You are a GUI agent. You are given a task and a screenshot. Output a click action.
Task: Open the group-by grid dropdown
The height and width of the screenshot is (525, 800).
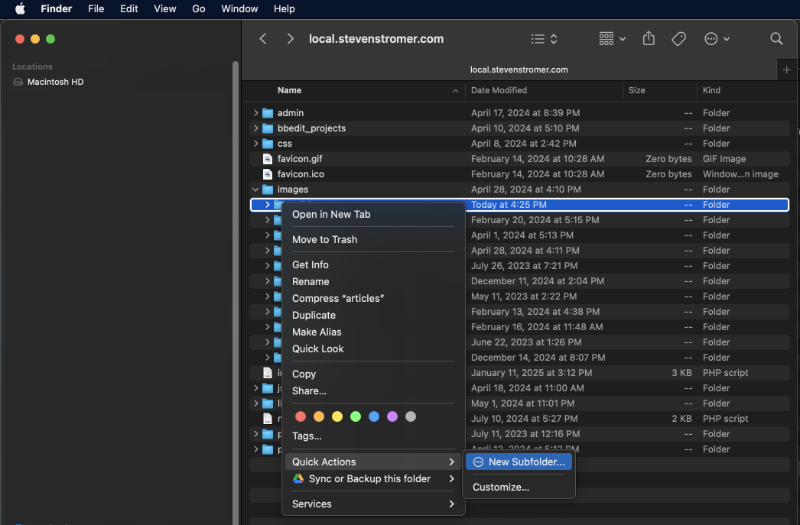click(x=612, y=39)
